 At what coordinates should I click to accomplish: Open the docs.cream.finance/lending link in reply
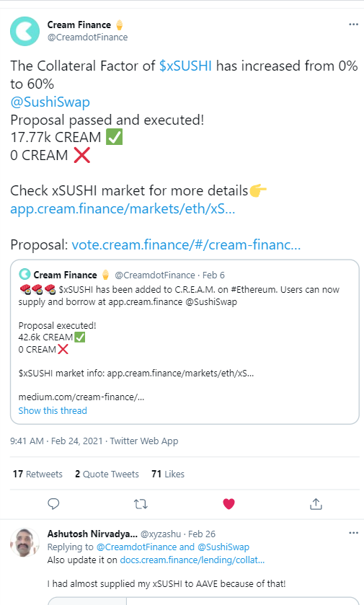pos(192,560)
